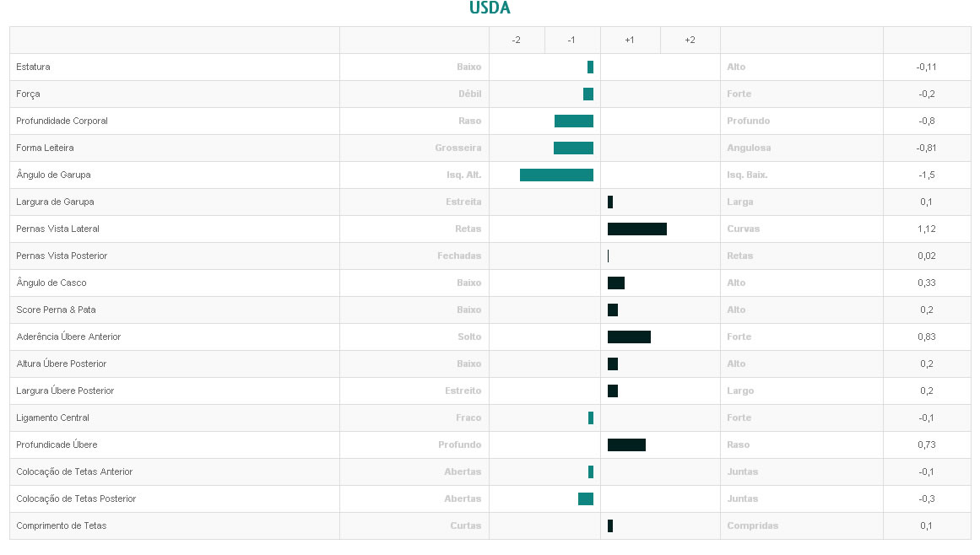The image size is (980, 555).
Task: Select the -2 scale column header
Action: coord(517,40)
